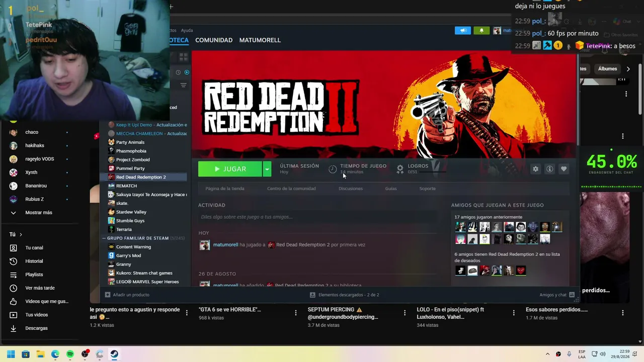The height and width of the screenshot is (362, 644).
Task: Open Microsoft Store from the taskbar
Action: pyautogui.click(x=26, y=354)
